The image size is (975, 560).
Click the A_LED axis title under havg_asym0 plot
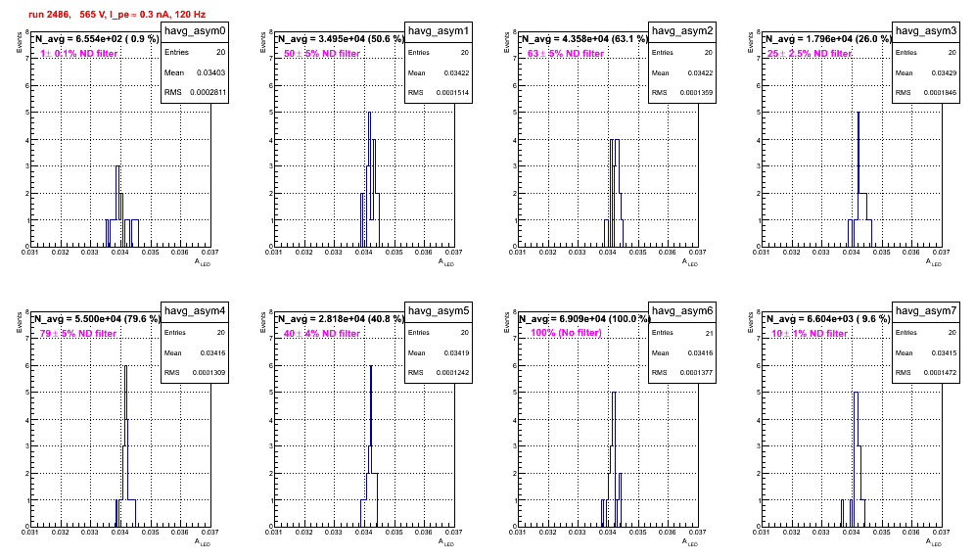(203, 262)
